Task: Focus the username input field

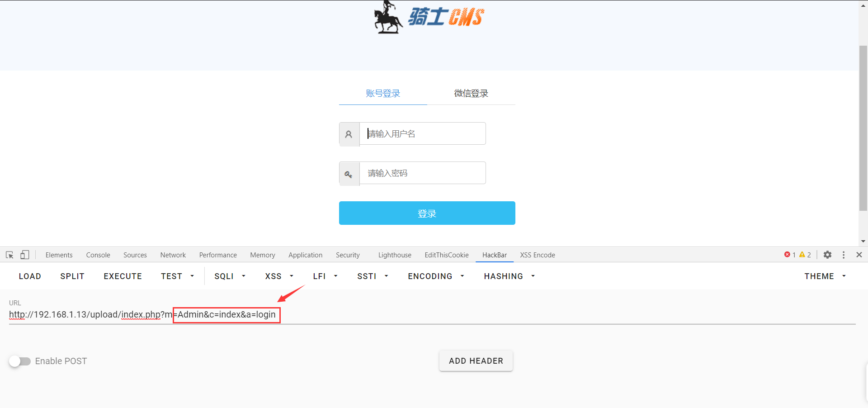Action: click(x=422, y=134)
